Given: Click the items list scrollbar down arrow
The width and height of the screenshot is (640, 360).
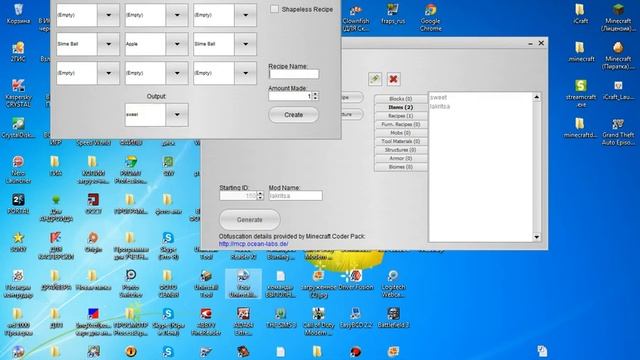Looking at the screenshot, I should (x=537, y=237).
